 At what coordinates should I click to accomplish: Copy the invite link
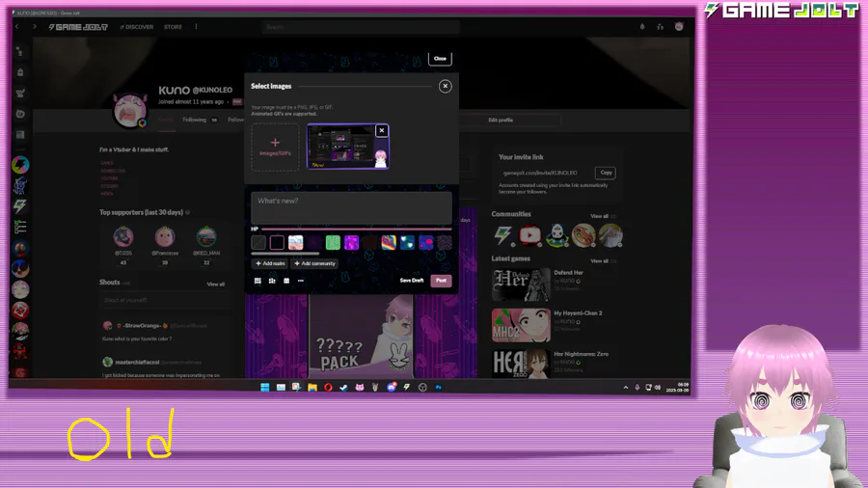coord(606,173)
